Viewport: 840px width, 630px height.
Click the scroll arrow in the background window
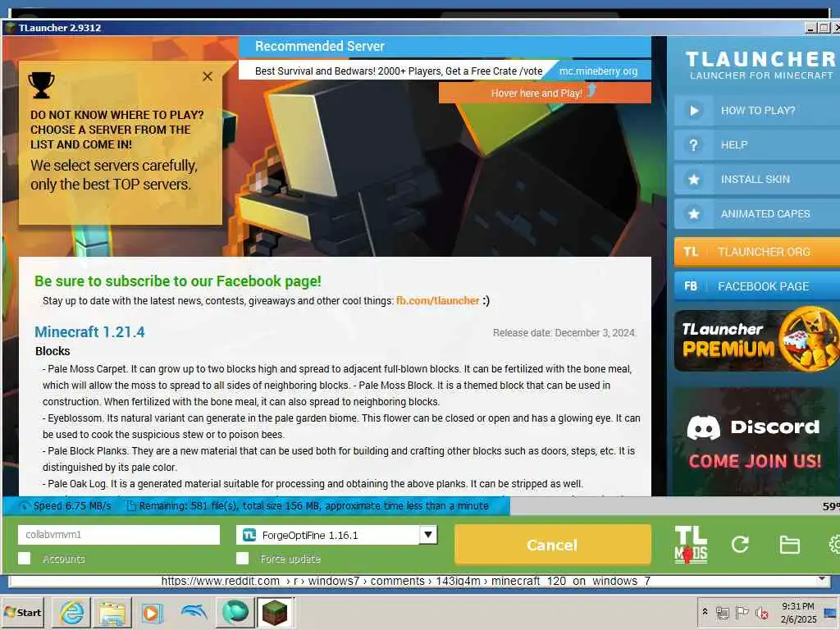pos(822,580)
